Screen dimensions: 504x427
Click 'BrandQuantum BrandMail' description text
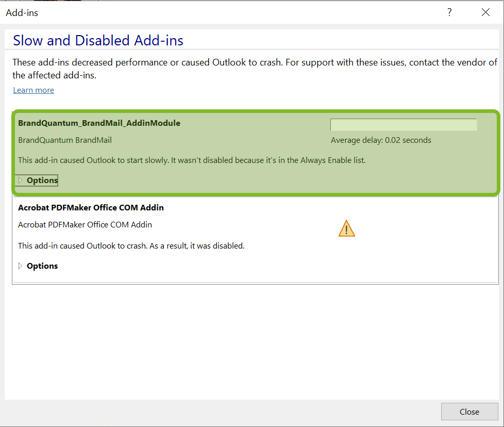pyautogui.click(x=65, y=140)
